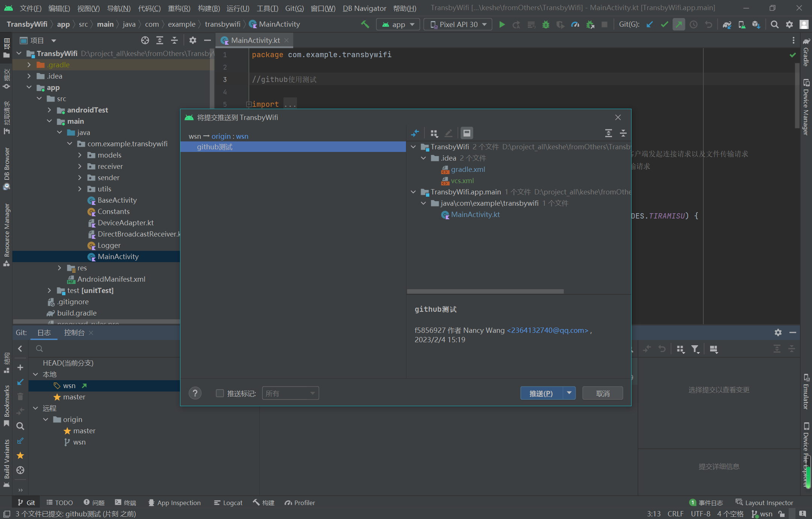
Task: Open the Pixel API 30 device dropdown
Action: [x=458, y=24]
